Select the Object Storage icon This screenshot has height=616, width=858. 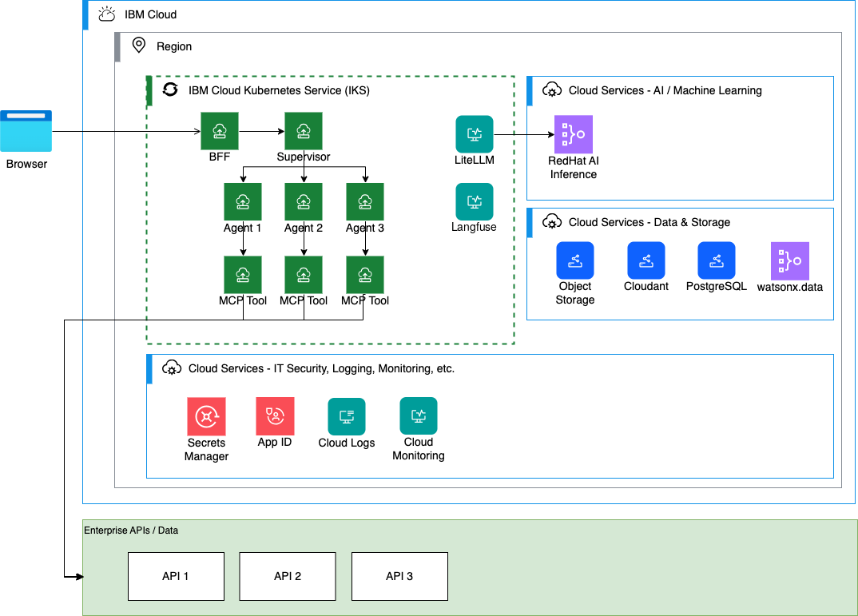point(575,260)
